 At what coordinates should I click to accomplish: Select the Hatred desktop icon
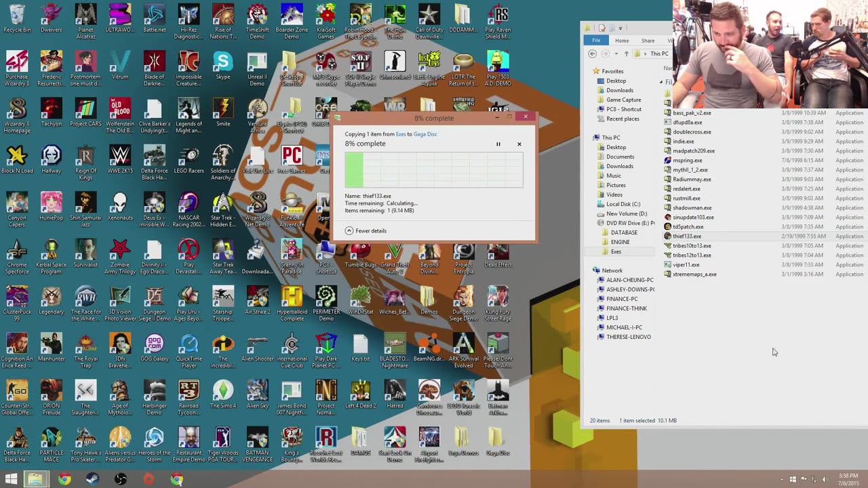(x=395, y=394)
